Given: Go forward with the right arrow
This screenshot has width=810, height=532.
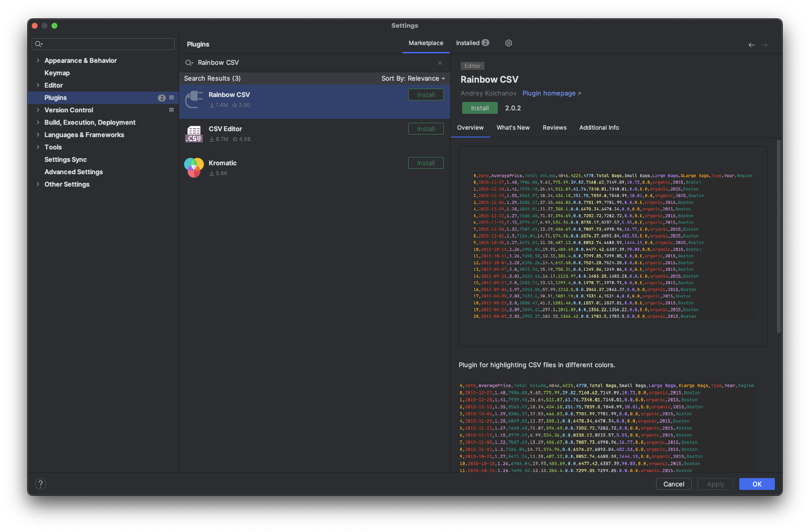Looking at the screenshot, I should (764, 45).
